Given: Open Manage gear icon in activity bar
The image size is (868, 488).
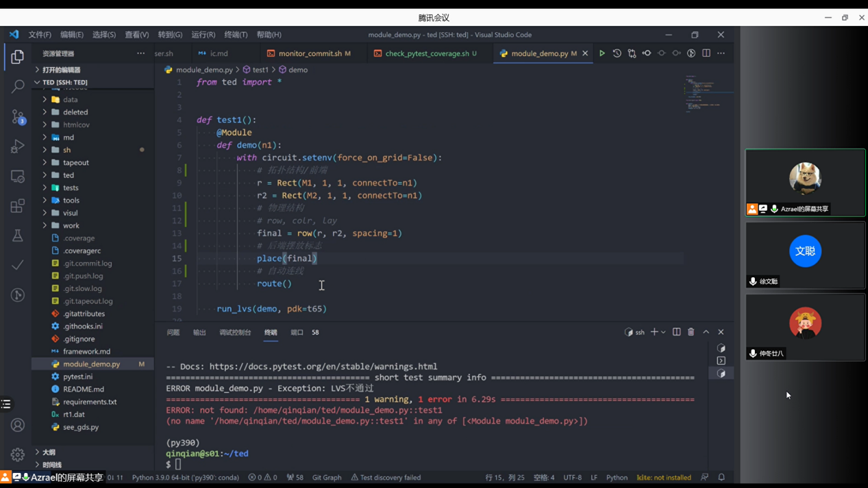Looking at the screenshot, I should pos(18,454).
